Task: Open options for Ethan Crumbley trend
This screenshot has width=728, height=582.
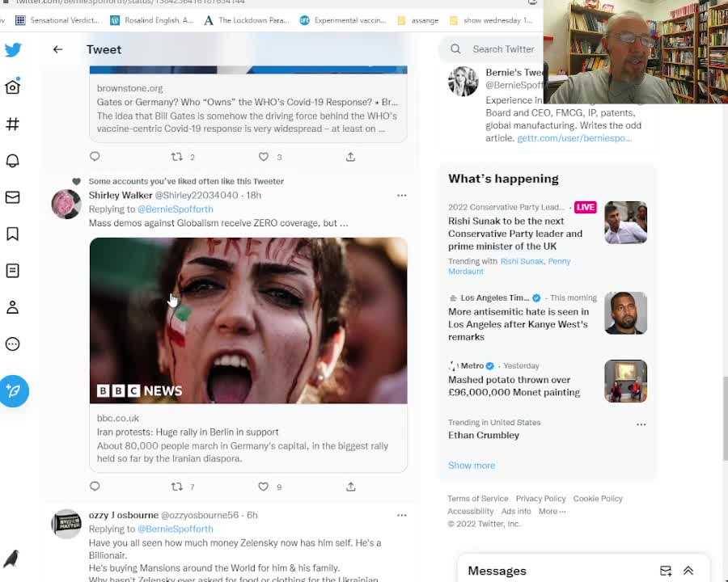Action: click(x=641, y=424)
